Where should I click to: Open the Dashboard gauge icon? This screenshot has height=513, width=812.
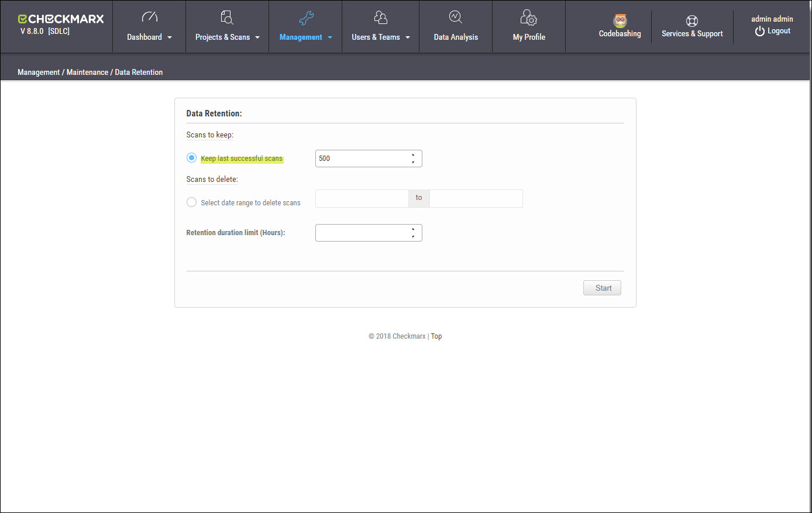pyautogui.click(x=149, y=17)
